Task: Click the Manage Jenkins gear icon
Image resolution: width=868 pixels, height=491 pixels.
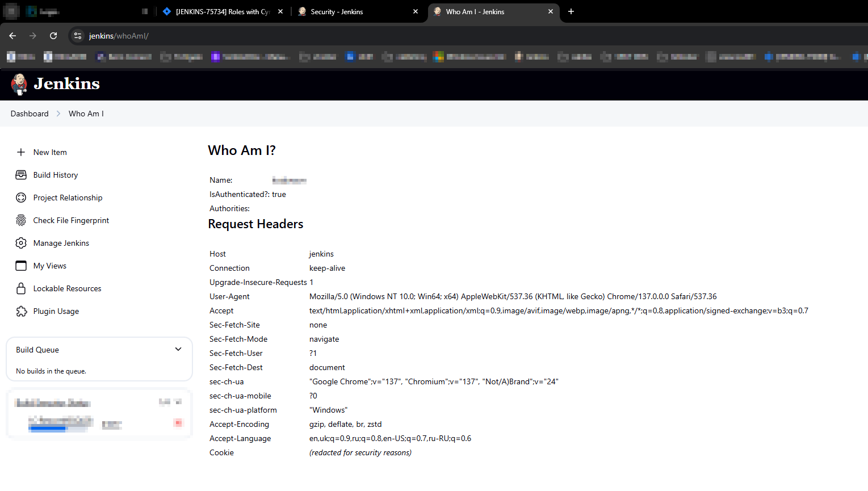Action: (x=21, y=243)
